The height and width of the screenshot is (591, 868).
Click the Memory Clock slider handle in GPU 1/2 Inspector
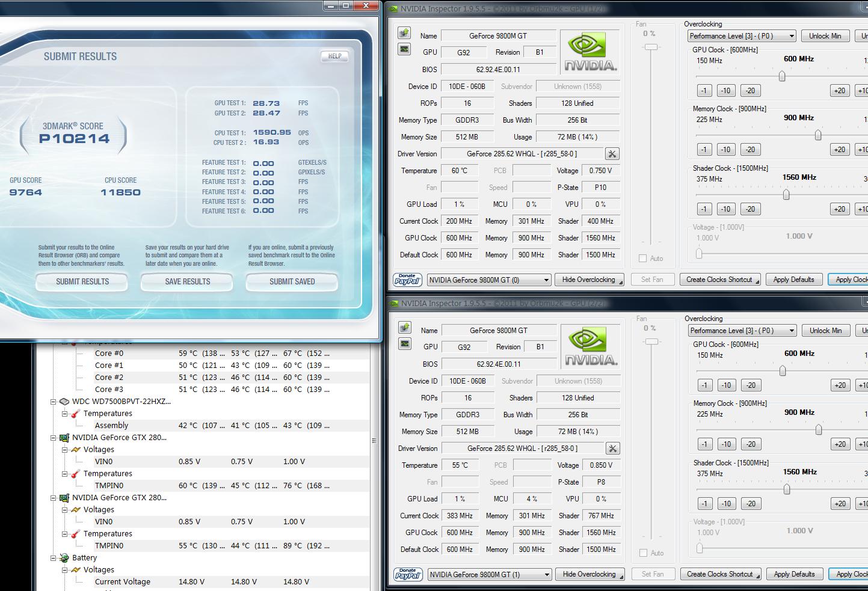817,135
